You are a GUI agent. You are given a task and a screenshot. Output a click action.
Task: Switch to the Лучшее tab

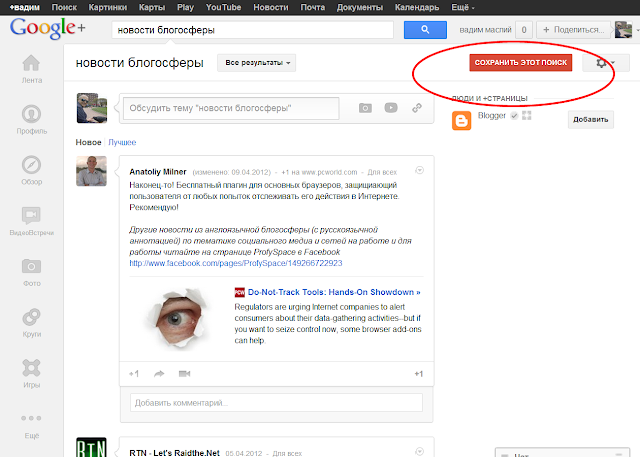122,142
